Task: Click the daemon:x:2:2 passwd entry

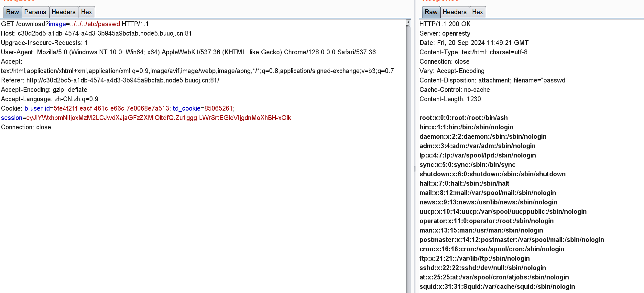Action: 483,136
